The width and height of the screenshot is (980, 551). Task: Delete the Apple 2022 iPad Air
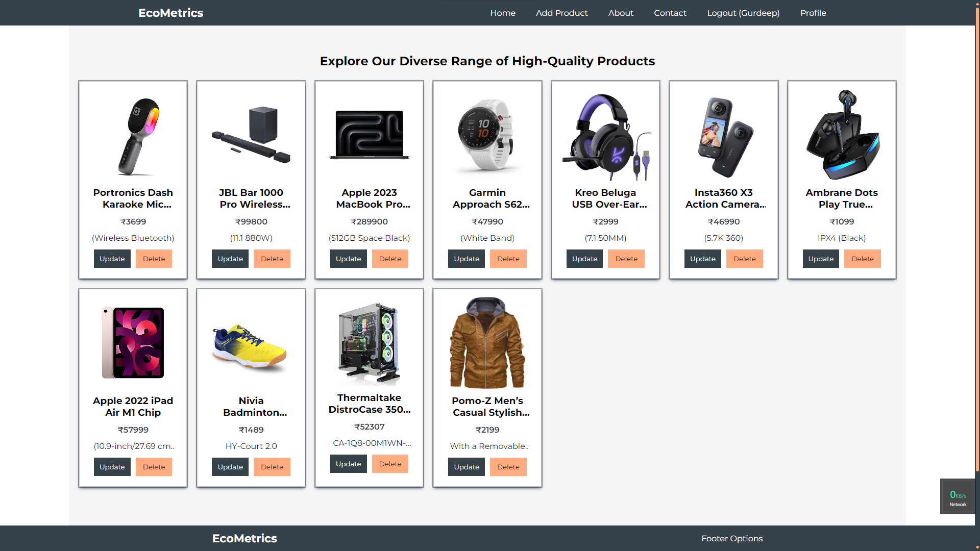pyautogui.click(x=154, y=467)
